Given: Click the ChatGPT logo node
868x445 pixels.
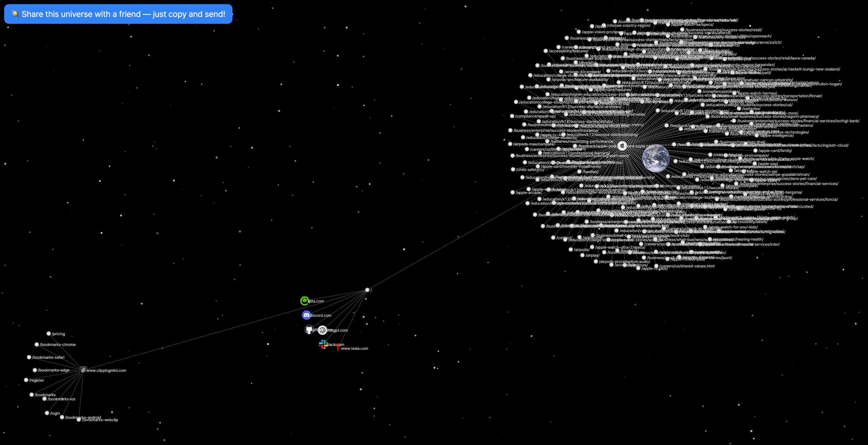Looking at the screenshot, I should click(x=323, y=330).
